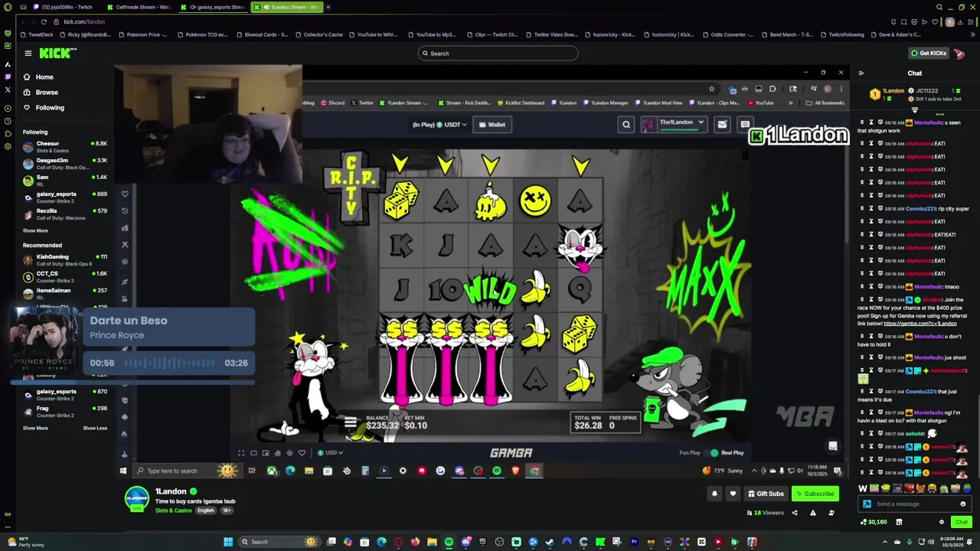Open CCT_CS recommended channel
This screenshot has width=980, height=551.
pos(65,276)
